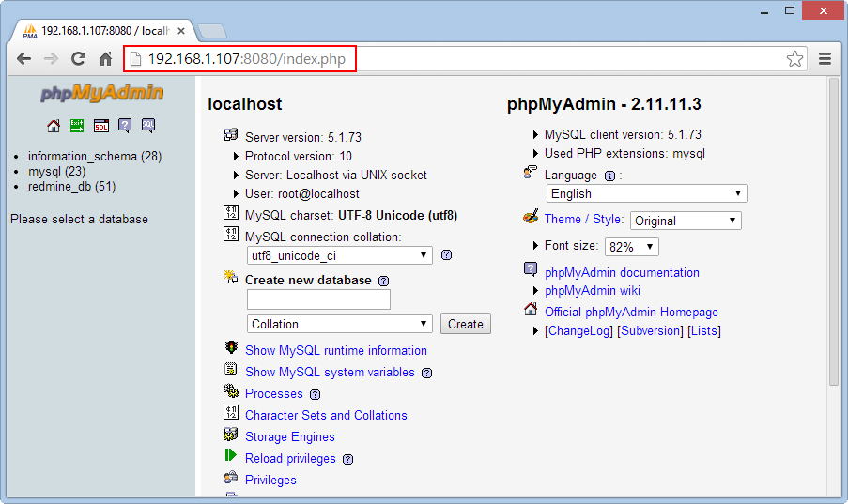This screenshot has height=504, width=848.
Task: Bookmark this page with the star icon
Action: (794, 58)
